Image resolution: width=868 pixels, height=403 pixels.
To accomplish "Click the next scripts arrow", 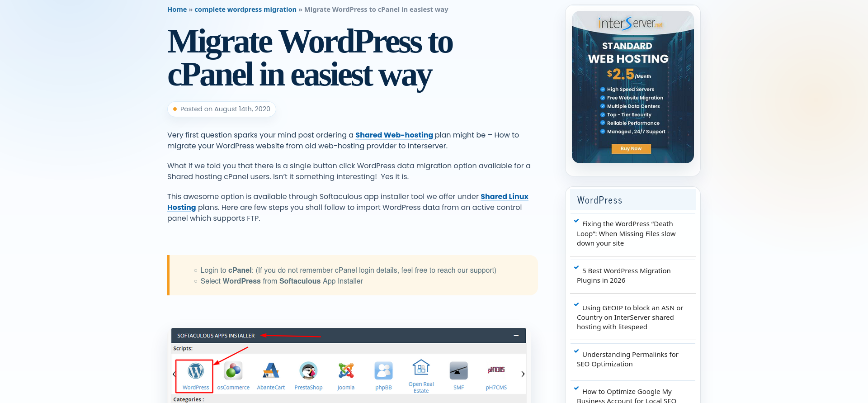I will (523, 374).
